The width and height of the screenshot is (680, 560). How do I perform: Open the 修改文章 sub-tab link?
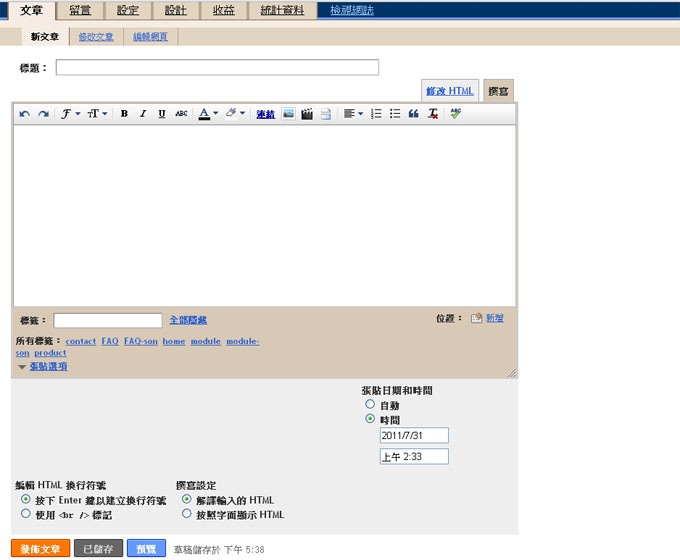[x=96, y=37]
